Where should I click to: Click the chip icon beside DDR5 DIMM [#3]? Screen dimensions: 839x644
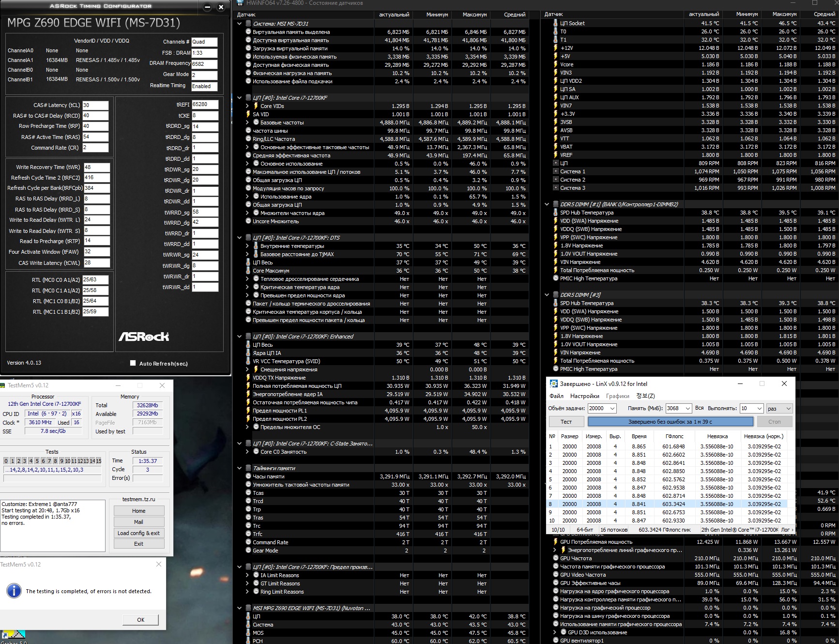coord(555,295)
